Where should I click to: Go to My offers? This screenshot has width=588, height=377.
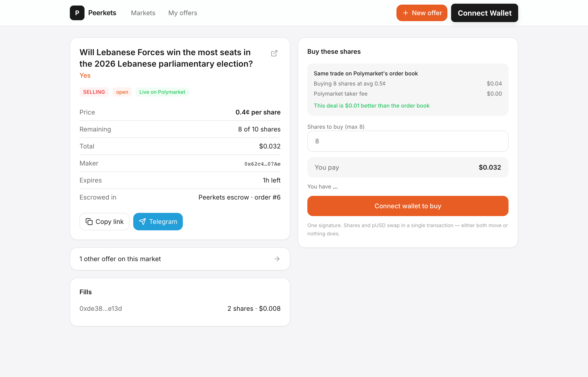point(183,13)
